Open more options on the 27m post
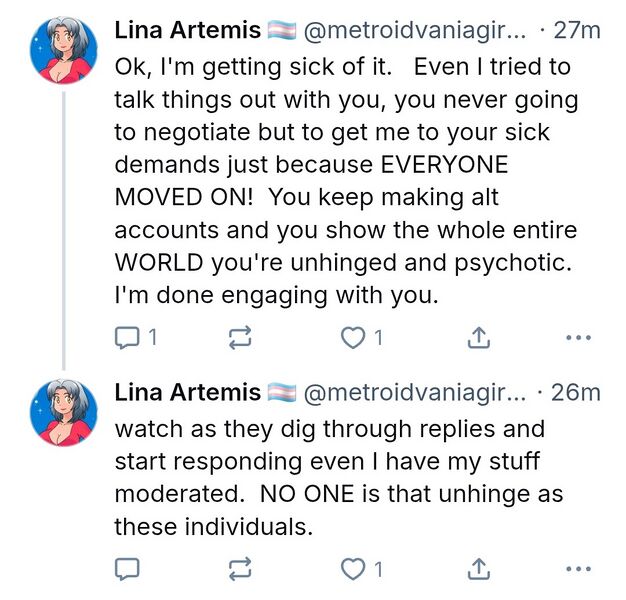The width and height of the screenshot is (626, 600). (x=578, y=339)
